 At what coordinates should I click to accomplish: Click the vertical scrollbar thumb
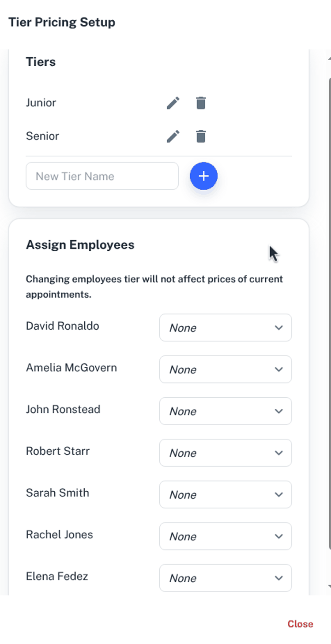point(329,309)
